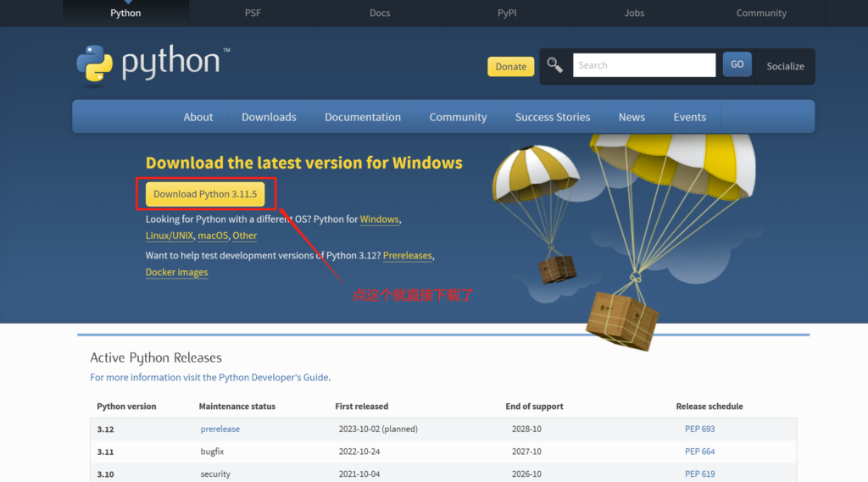
Task: Click the magnifying glass search icon
Action: [555, 65]
